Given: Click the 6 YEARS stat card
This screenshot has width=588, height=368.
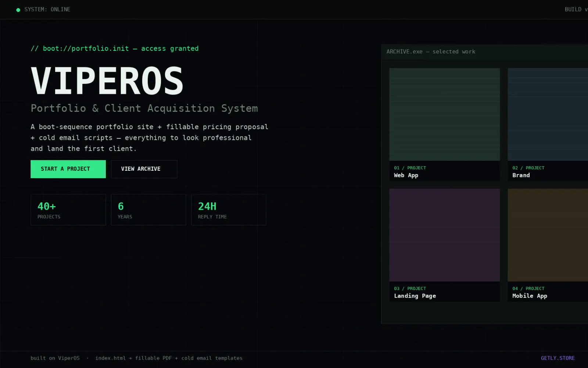Looking at the screenshot, I should pyautogui.click(x=148, y=210).
